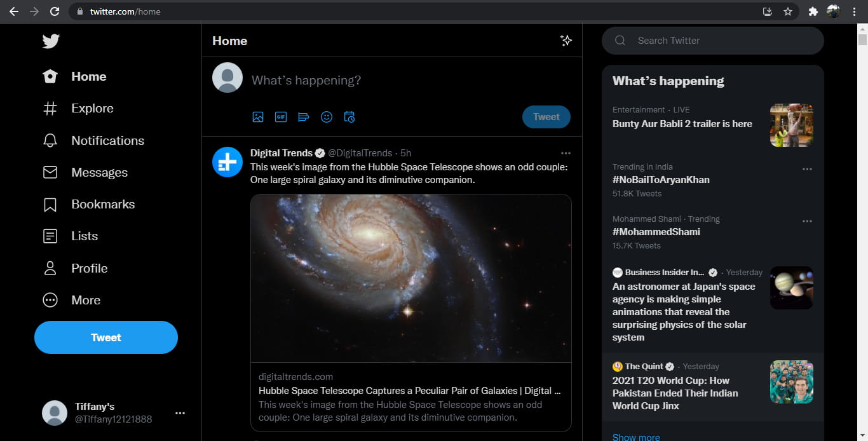868x441 pixels.
Task: Open Digital Trends tweet more options dots
Action: click(x=566, y=153)
